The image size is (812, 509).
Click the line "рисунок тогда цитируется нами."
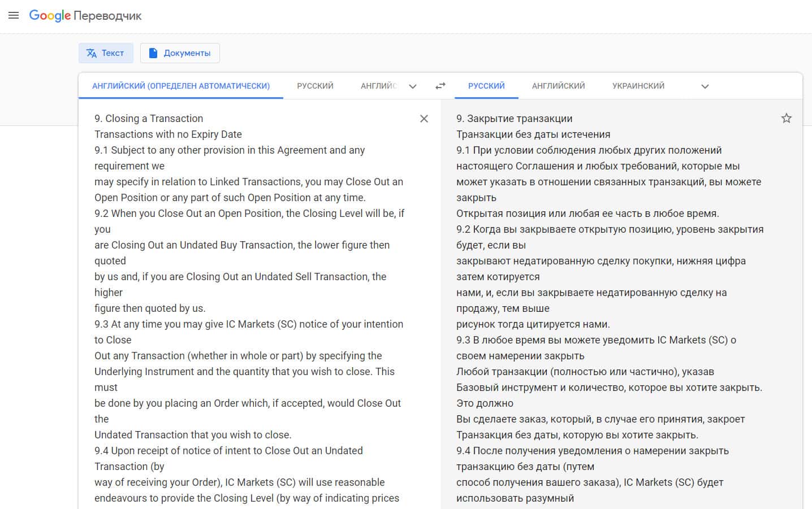pyautogui.click(x=533, y=324)
